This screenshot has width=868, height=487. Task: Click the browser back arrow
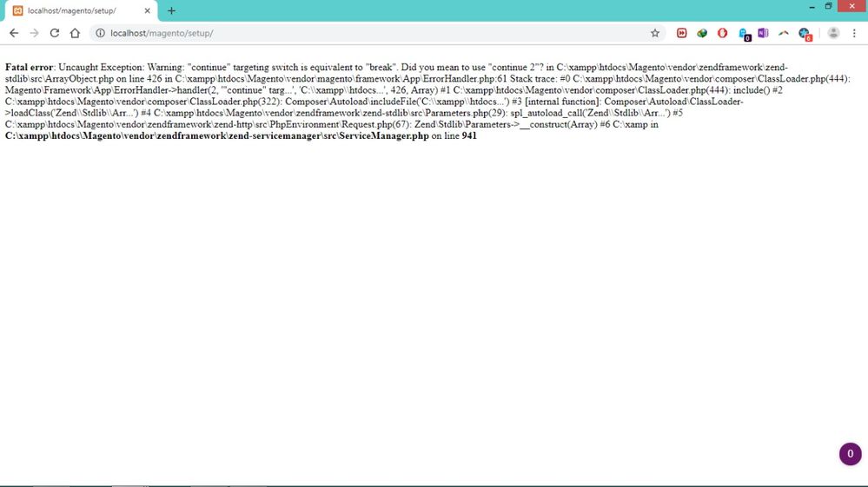click(14, 33)
